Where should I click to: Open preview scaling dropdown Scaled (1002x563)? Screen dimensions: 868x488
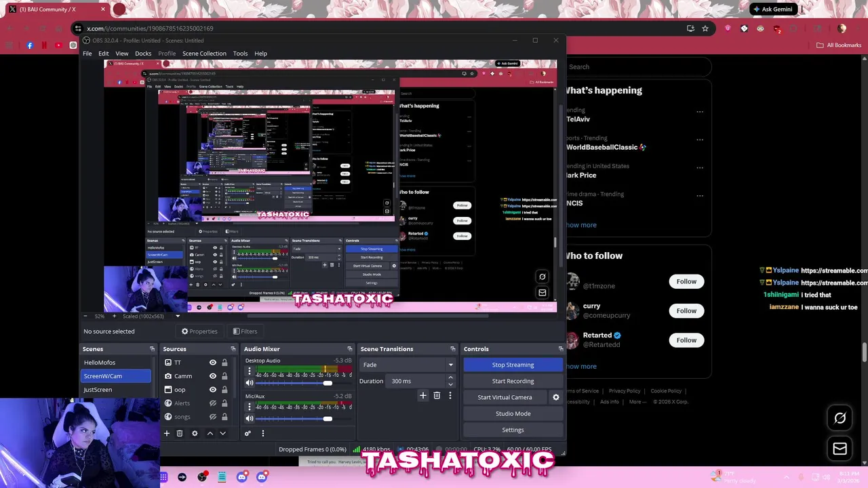pyautogui.click(x=151, y=317)
